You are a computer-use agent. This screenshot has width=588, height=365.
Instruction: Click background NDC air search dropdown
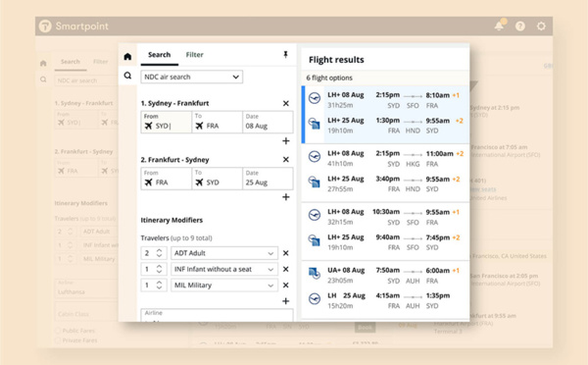tap(86, 80)
